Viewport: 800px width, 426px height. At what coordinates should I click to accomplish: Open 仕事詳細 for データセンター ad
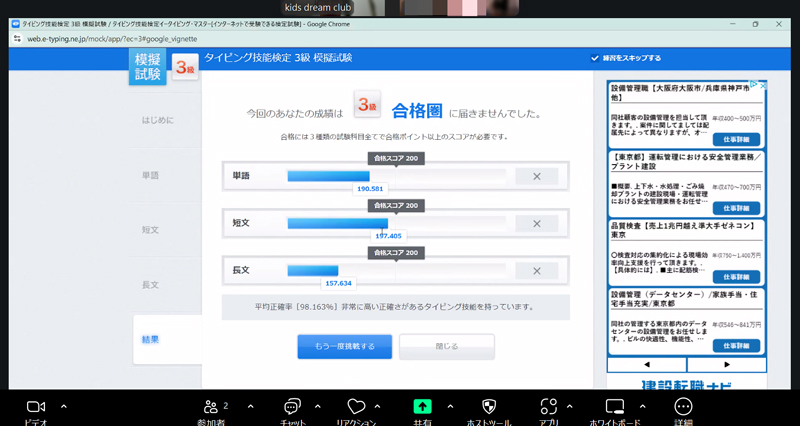pyautogui.click(x=736, y=345)
